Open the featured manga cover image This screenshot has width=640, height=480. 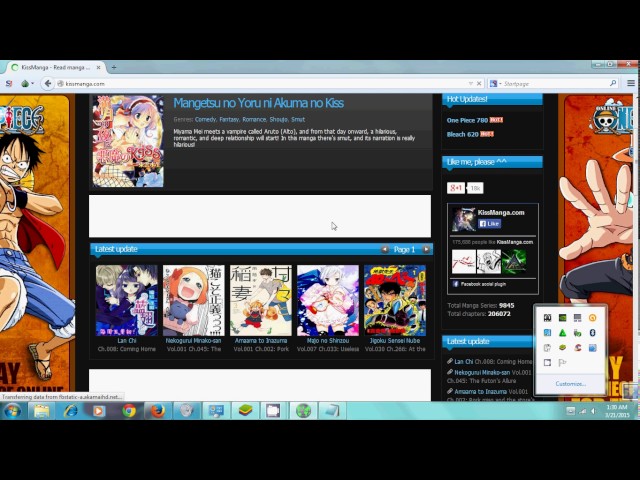[128, 141]
